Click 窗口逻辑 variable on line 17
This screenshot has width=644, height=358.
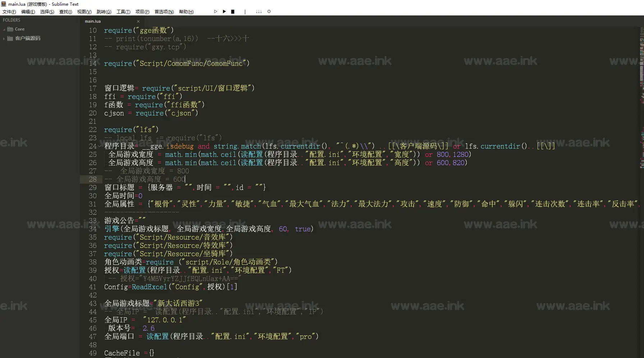point(119,88)
